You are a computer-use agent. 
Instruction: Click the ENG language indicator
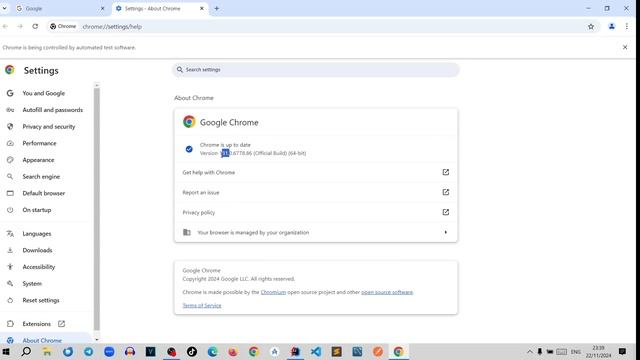click(x=576, y=351)
